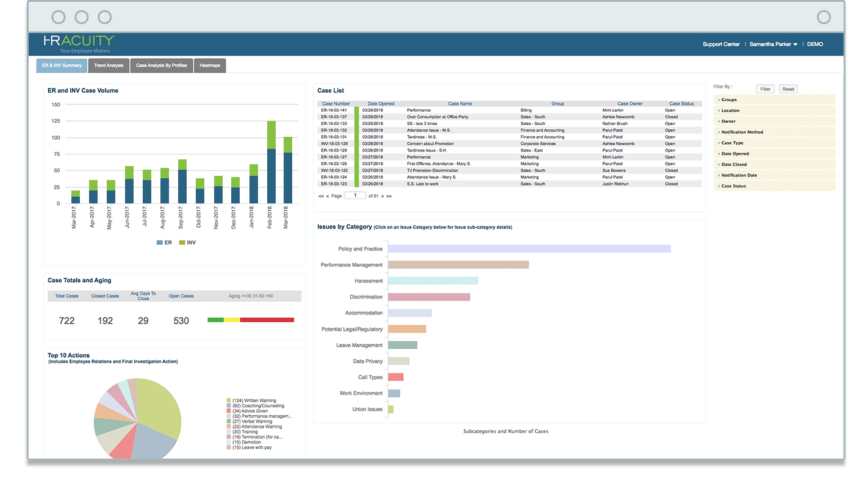Select the Written Warning pie slice
Viewport: 868px width, 486px height.
tap(160, 409)
